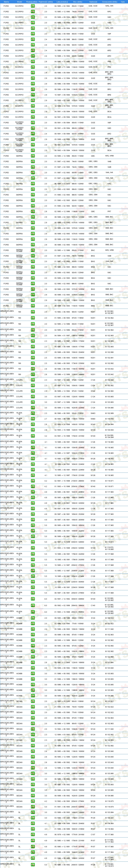The image size is (128, 868).
Task: Click the fuel icon in the SL M 103.984 row
Action: (x=33, y=812)
